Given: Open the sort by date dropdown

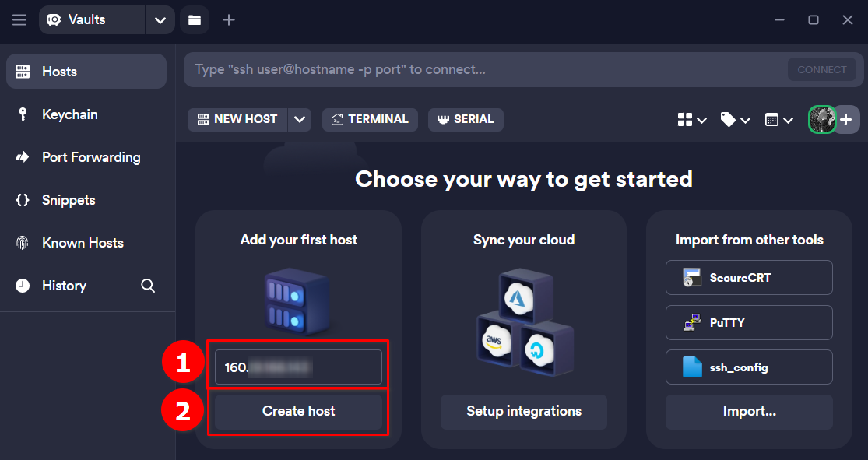Looking at the screenshot, I should (779, 120).
